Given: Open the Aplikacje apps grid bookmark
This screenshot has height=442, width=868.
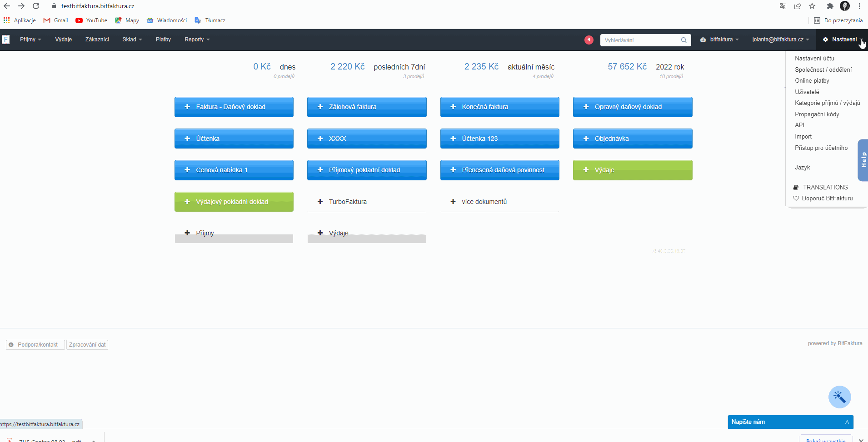Looking at the screenshot, I should click(x=20, y=20).
